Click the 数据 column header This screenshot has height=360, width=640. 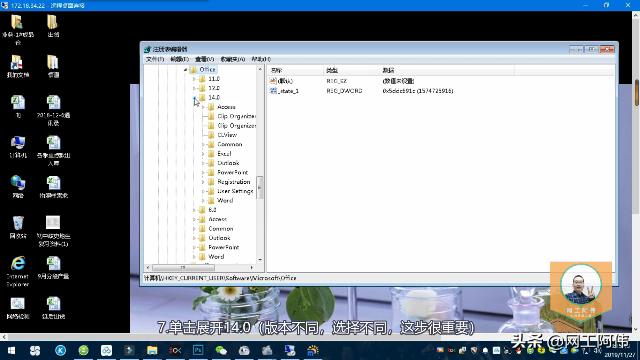click(x=447, y=71)
